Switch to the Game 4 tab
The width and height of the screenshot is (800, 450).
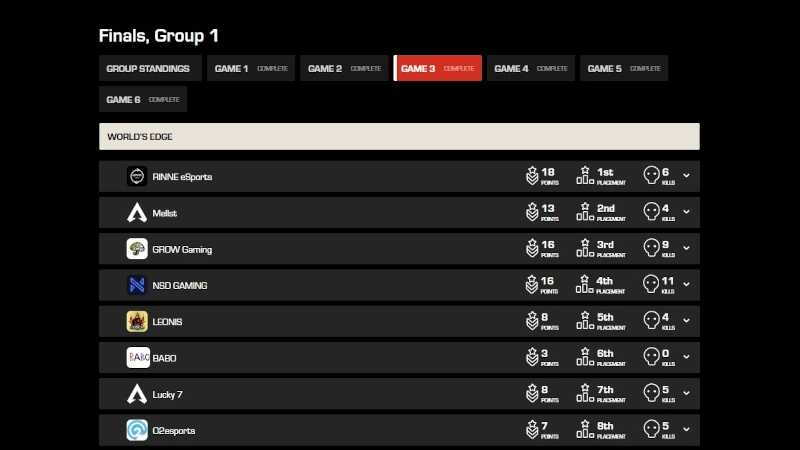[x=531, y=68]
